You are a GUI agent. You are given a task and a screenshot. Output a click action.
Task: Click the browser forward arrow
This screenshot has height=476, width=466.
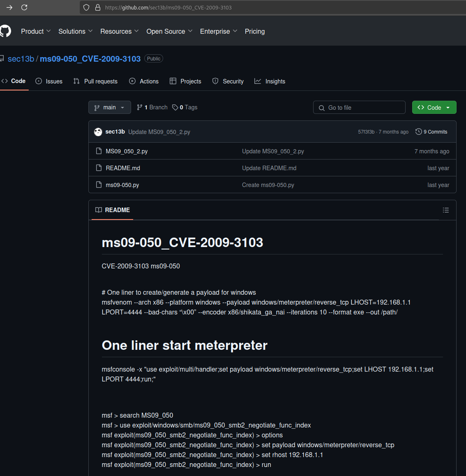coord(9,7)
